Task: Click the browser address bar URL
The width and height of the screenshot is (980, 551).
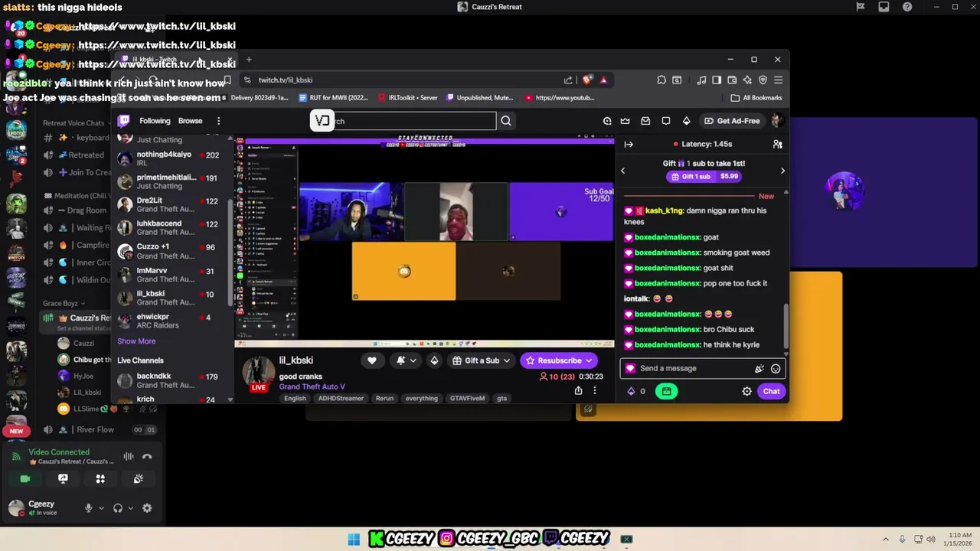Action: pos(285,80)
